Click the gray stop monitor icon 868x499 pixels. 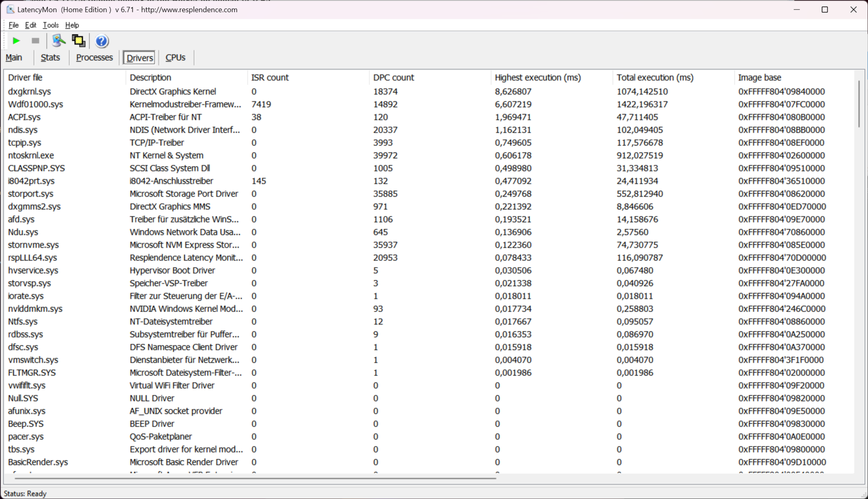coord(35,41)
